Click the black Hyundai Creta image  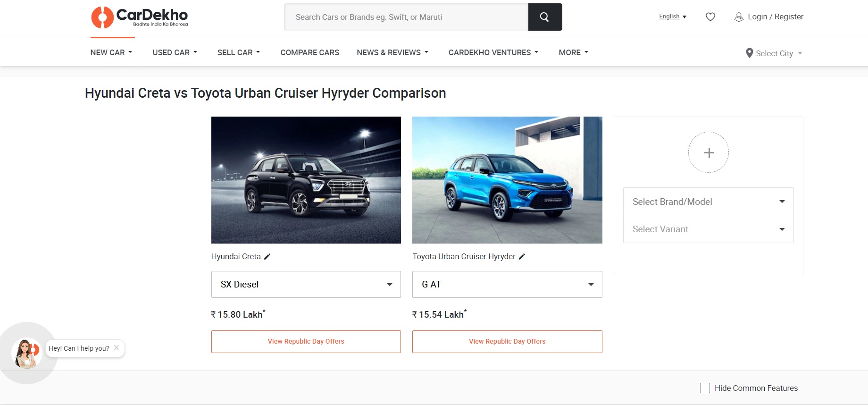click(306, 180)
